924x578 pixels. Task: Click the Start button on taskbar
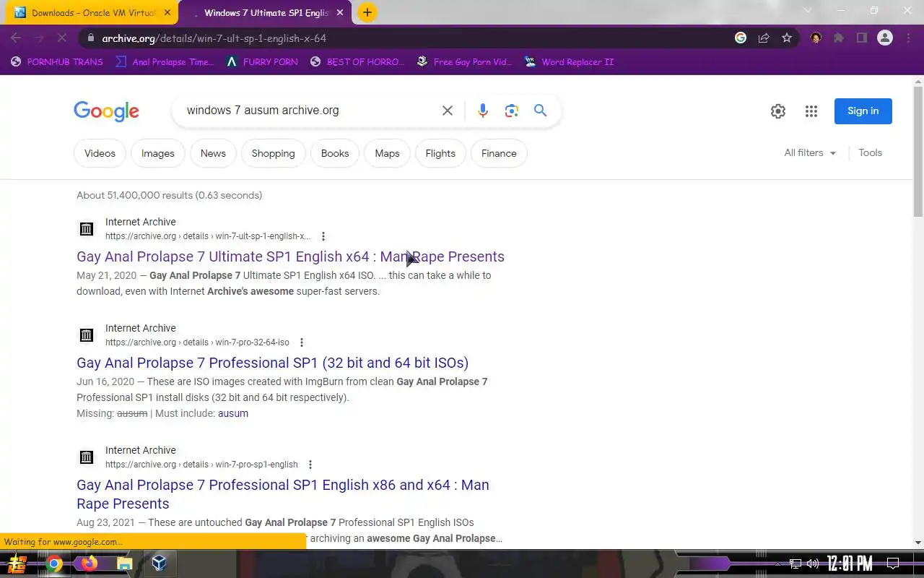tap(17, 564)
